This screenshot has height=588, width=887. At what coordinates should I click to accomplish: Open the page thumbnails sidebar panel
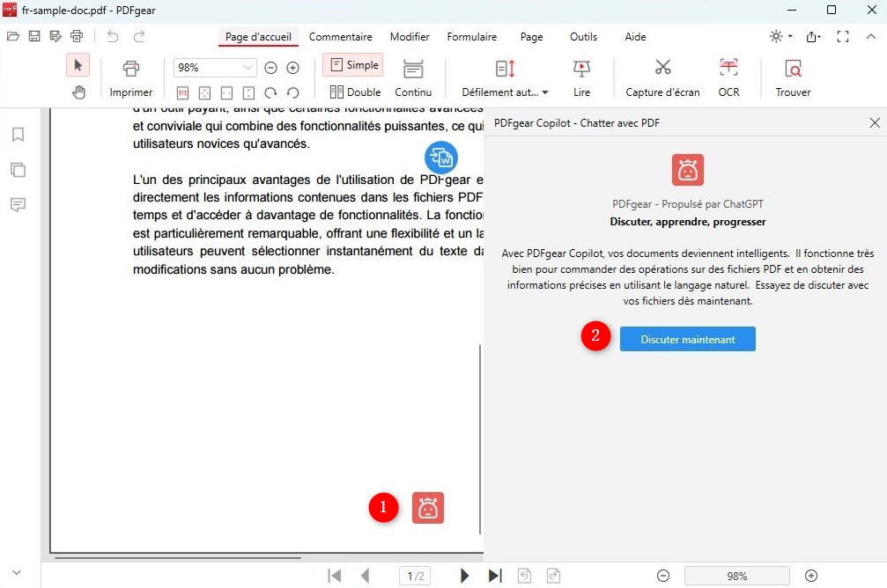(19, 169)
